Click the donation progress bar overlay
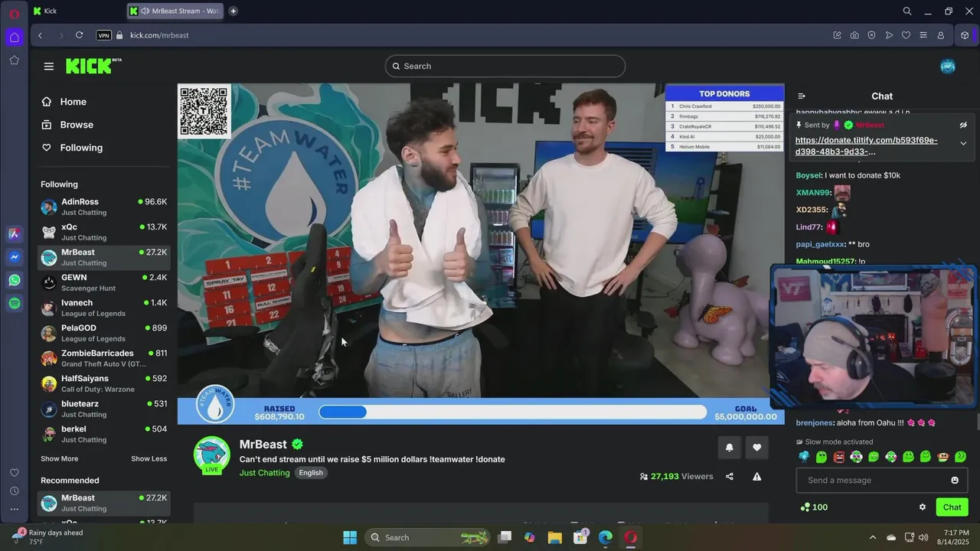This screenshot has height=551, width=980. [513, 412]
